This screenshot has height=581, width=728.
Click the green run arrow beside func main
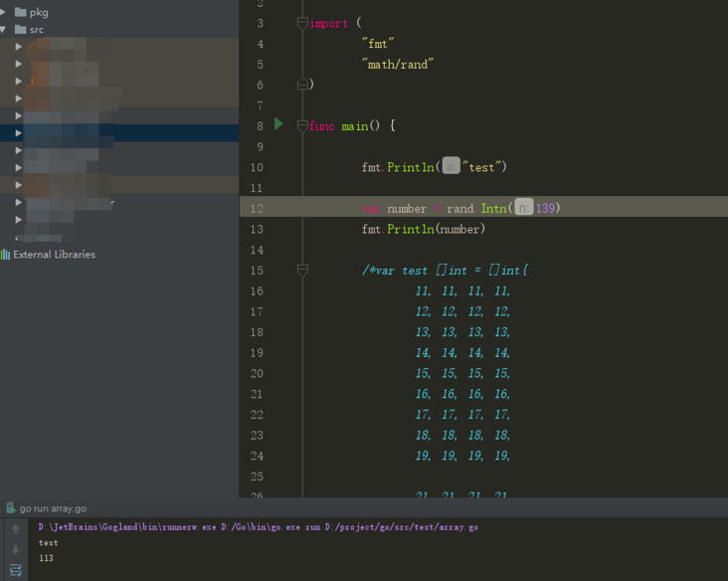[x=278, y=124]
